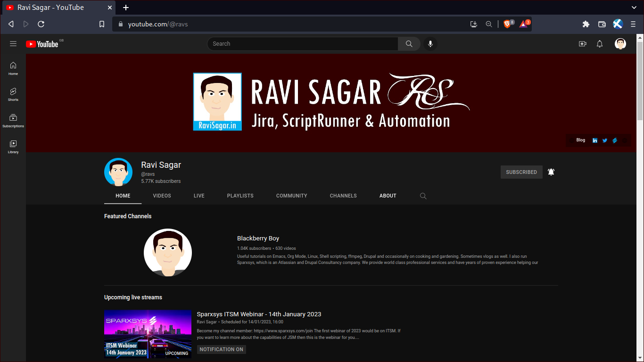The height and width of the screenshot is (362, 644).
Task: Bookmark this page with the bookmark icon
Action: pos(102,24)
